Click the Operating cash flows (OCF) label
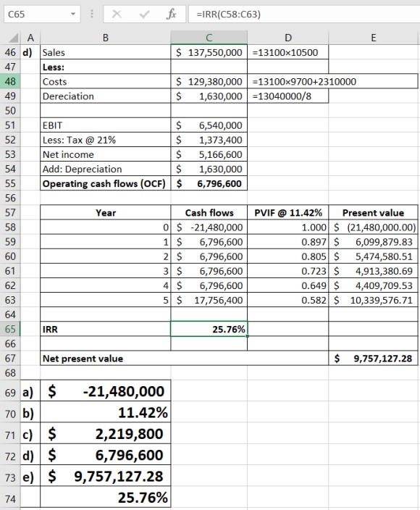 pos(105,184)
